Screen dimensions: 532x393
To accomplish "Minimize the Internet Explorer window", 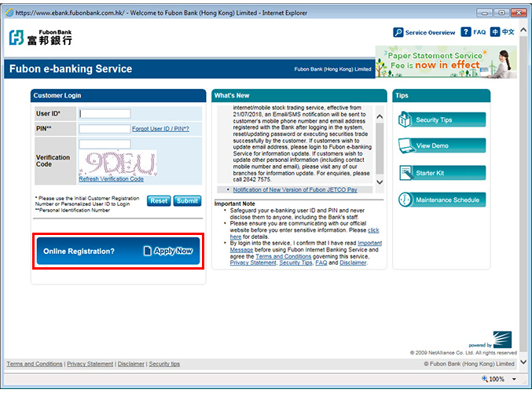I will [484, 13].
